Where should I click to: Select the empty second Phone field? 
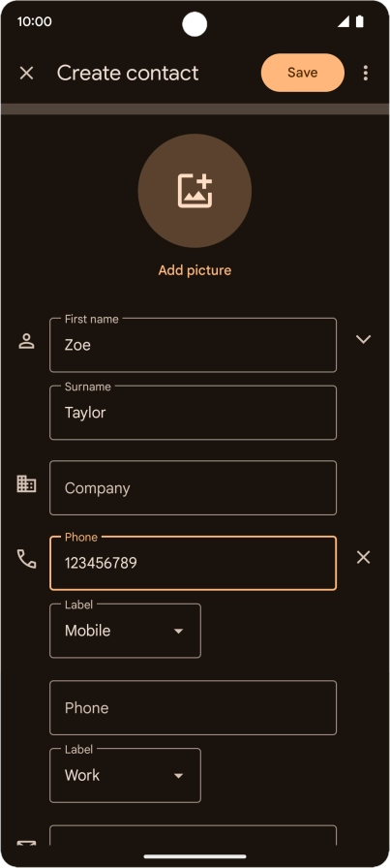pyautogui.click(x=193, y=707)
